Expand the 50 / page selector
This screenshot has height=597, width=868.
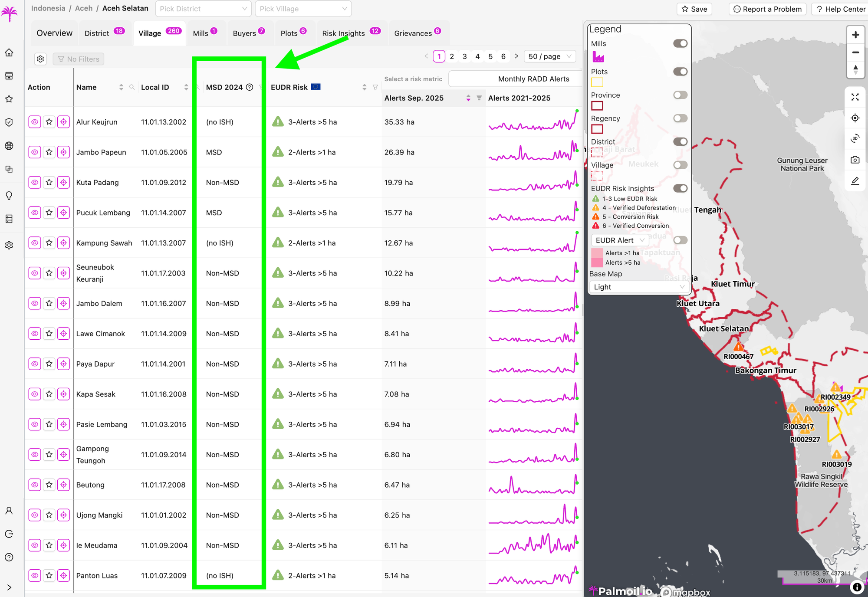point(550,56)
